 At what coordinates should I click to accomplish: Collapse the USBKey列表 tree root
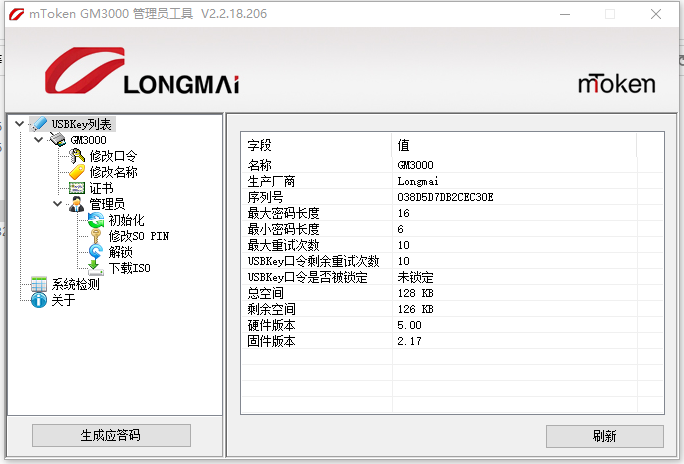(x=19, y=124)
